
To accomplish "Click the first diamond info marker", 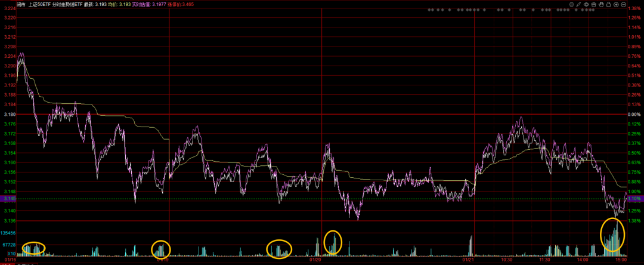I will [429, 10].
